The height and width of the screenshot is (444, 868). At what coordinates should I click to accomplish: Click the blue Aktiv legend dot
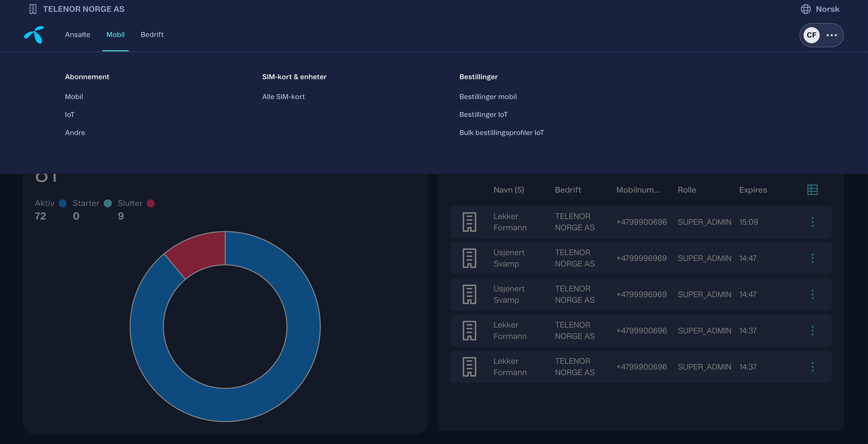(x=63, y=203)
